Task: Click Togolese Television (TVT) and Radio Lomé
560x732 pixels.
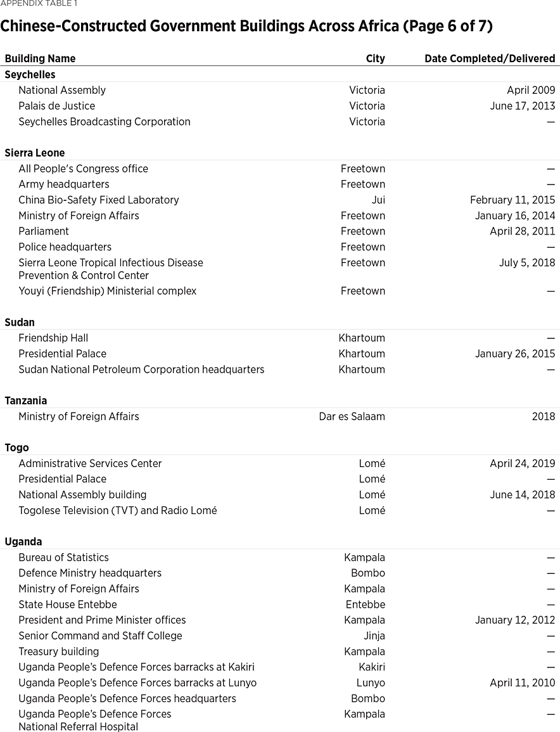Action: (117, 510)
